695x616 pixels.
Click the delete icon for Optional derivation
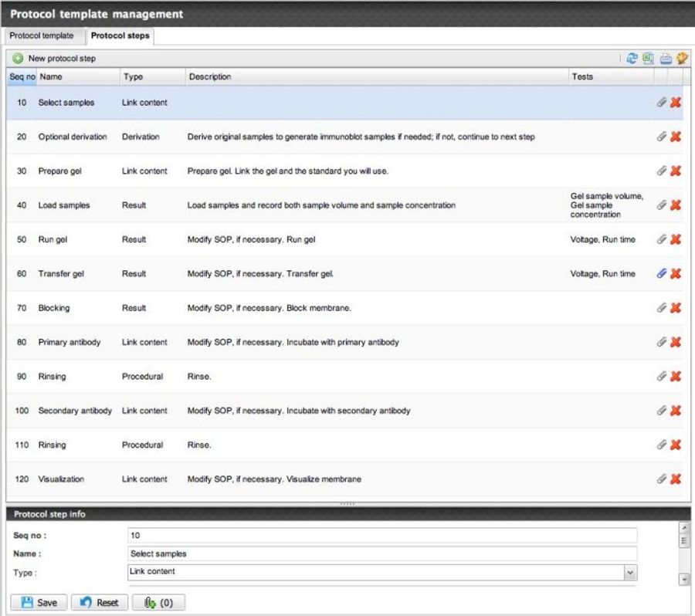click(673, 136)
